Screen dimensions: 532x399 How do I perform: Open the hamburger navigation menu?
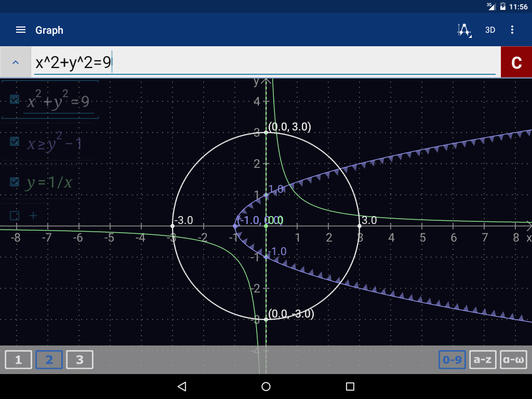pyautogui.click(x=21, y=30)
